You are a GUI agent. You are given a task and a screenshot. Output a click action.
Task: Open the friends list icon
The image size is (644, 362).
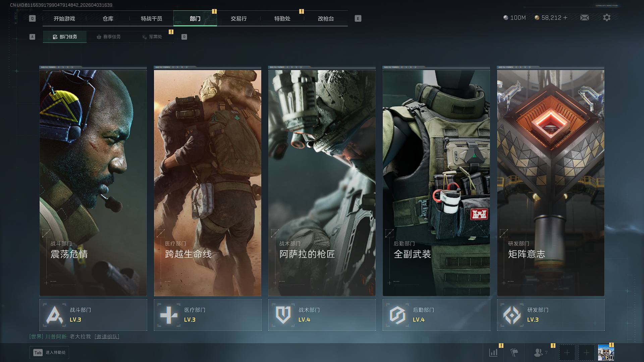coord(538,352)
